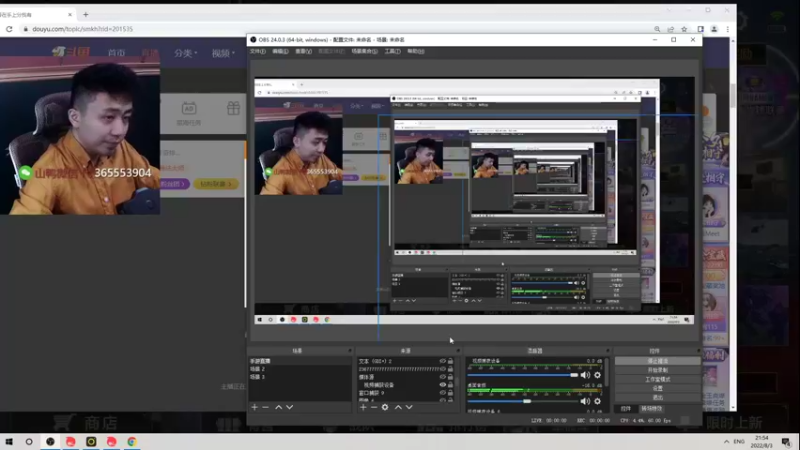Open Windows Start menu

(9, 442)
